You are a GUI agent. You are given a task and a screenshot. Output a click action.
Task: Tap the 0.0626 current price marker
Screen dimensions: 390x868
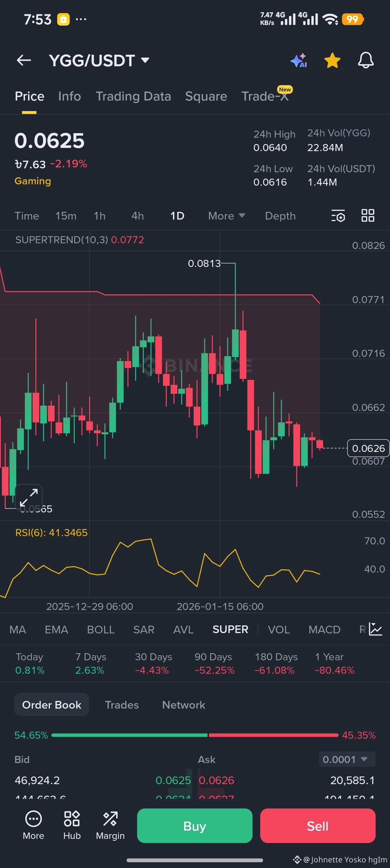(x=368, y=448)
